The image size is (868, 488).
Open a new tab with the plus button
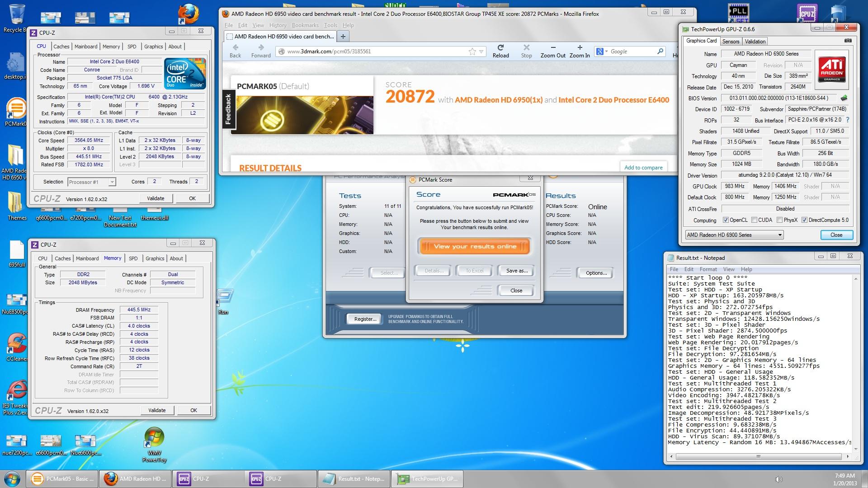pos(343,37)
